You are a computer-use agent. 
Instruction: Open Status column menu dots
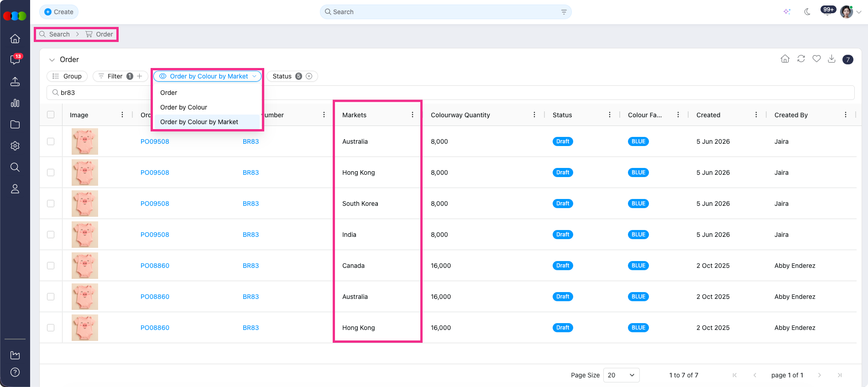point(610,115)
